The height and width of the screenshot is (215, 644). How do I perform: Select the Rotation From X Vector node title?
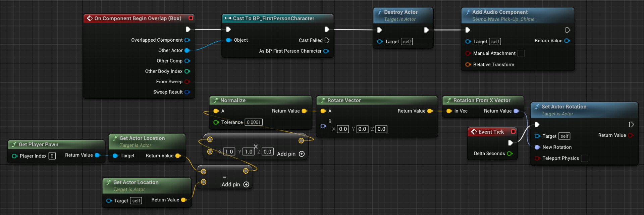click(x=482, y=100)
